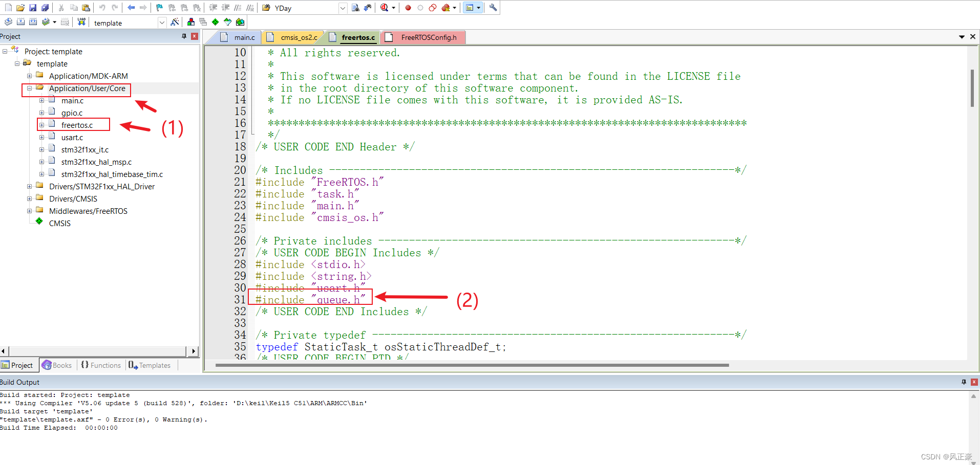Screen dimensions: 980x465
Task: Open the Functions tab in project panel
Action: point(101,365)
